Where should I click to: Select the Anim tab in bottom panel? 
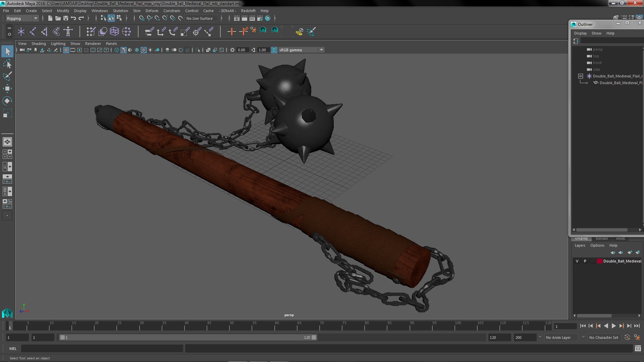tap(620, 238)
